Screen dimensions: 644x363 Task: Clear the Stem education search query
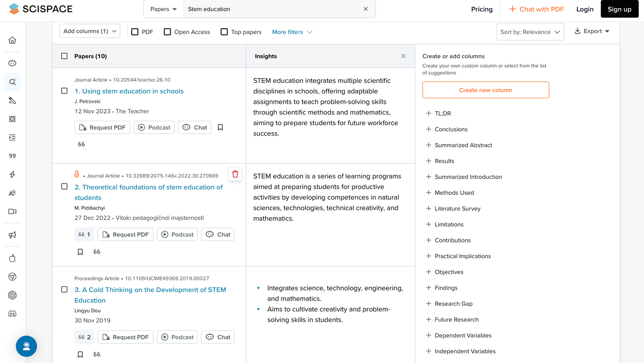(365, 9)
